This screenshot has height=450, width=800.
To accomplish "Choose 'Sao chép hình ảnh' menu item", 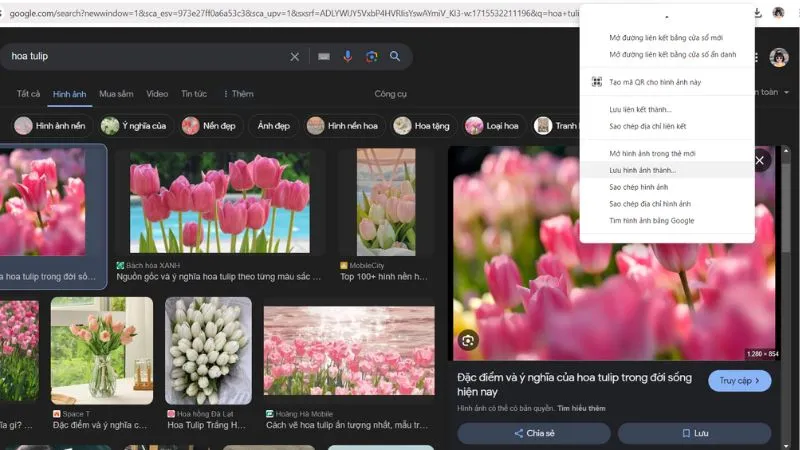I will [638, 187].
